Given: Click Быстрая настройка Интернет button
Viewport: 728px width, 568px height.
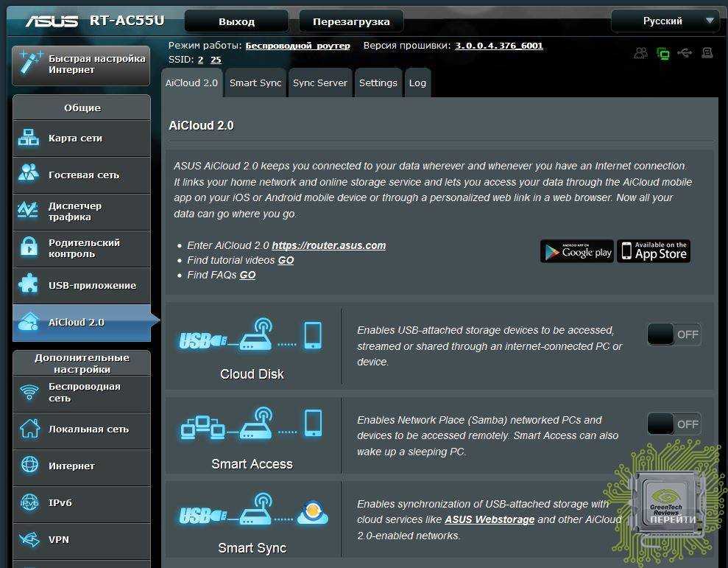Looking at the screenshot, I should (81, 65).
